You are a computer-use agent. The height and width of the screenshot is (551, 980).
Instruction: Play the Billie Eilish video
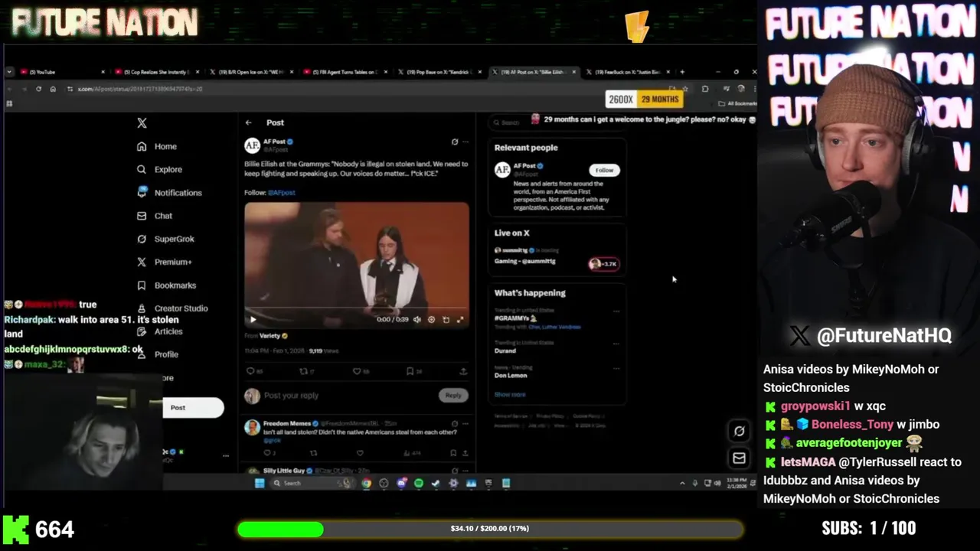pyautogui.click(x=253, y=319)
